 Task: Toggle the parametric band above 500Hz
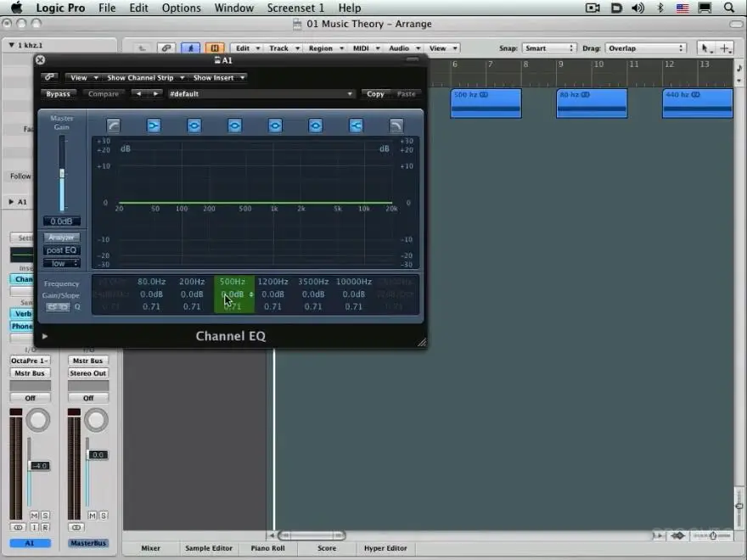[234, 126]
